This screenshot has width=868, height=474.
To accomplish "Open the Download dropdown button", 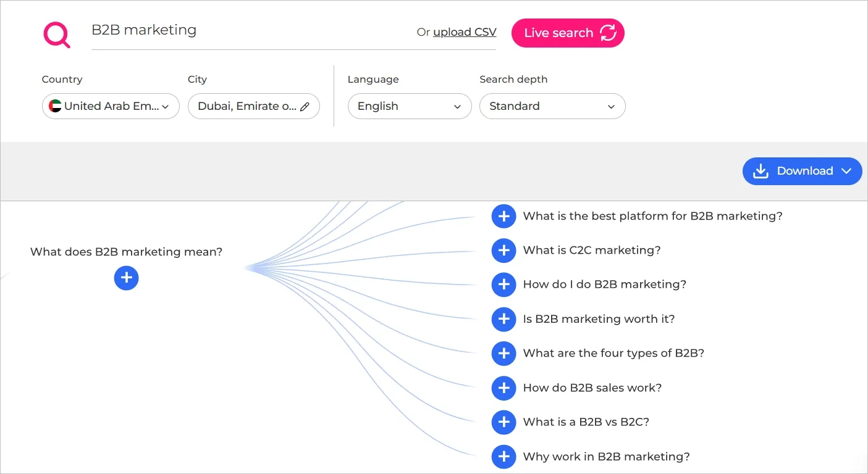I will point(802,171).
